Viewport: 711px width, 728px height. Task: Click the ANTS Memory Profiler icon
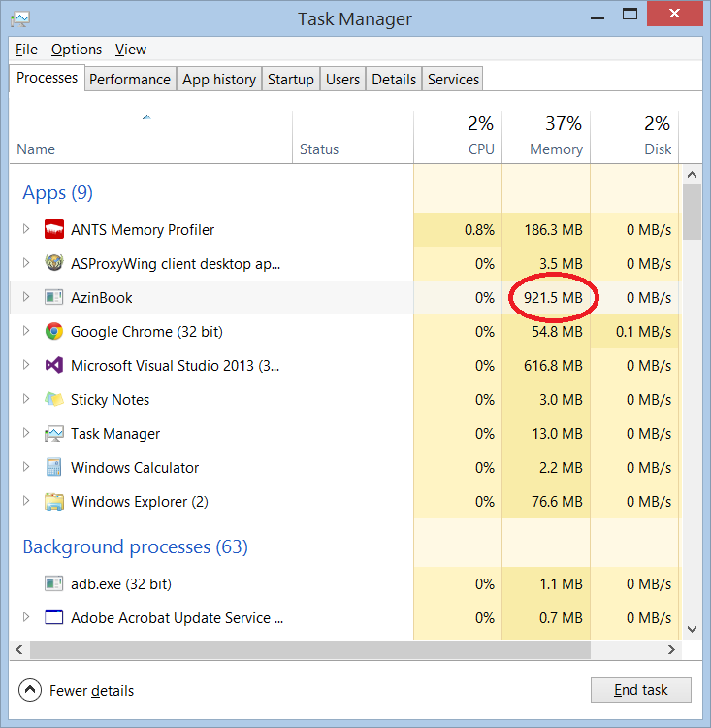pyautogui.click(x=54, y=229)
